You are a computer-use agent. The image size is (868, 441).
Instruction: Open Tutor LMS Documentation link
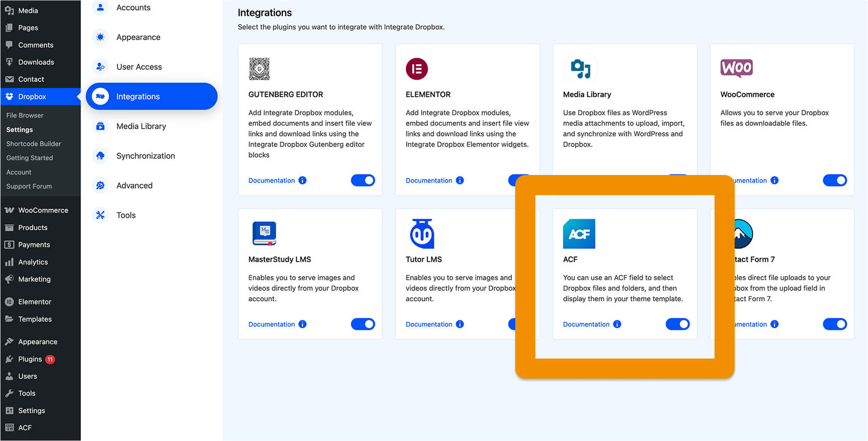(429, 324)
